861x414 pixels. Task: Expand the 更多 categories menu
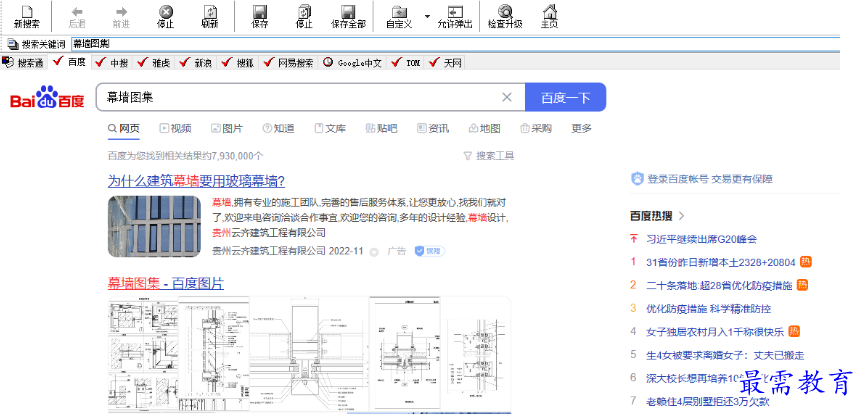[x=582, y=128]
